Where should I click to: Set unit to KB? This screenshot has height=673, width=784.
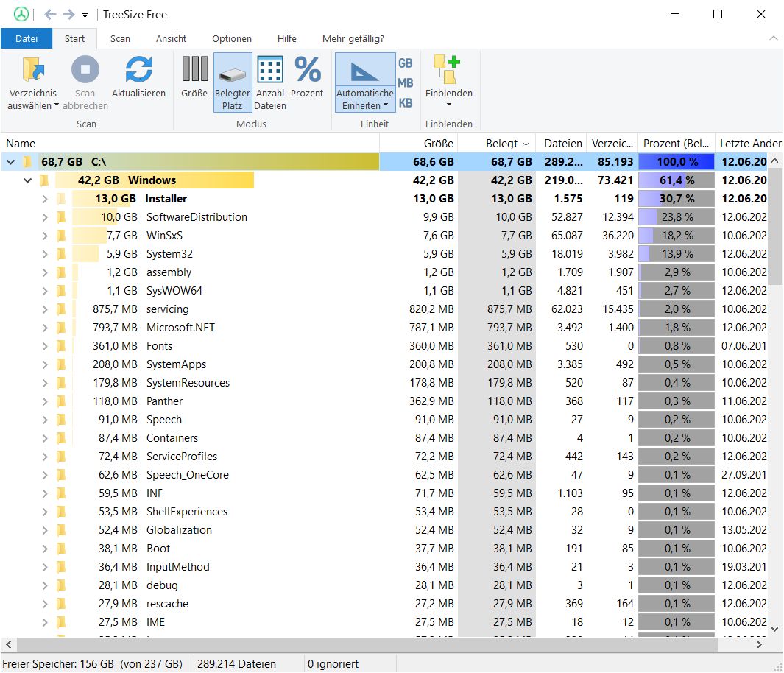click(x=406, y=103)
